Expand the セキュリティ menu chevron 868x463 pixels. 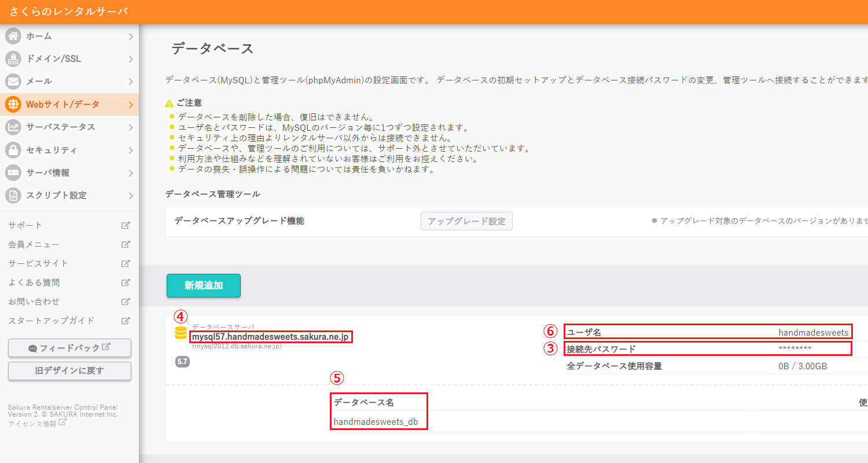131,150
